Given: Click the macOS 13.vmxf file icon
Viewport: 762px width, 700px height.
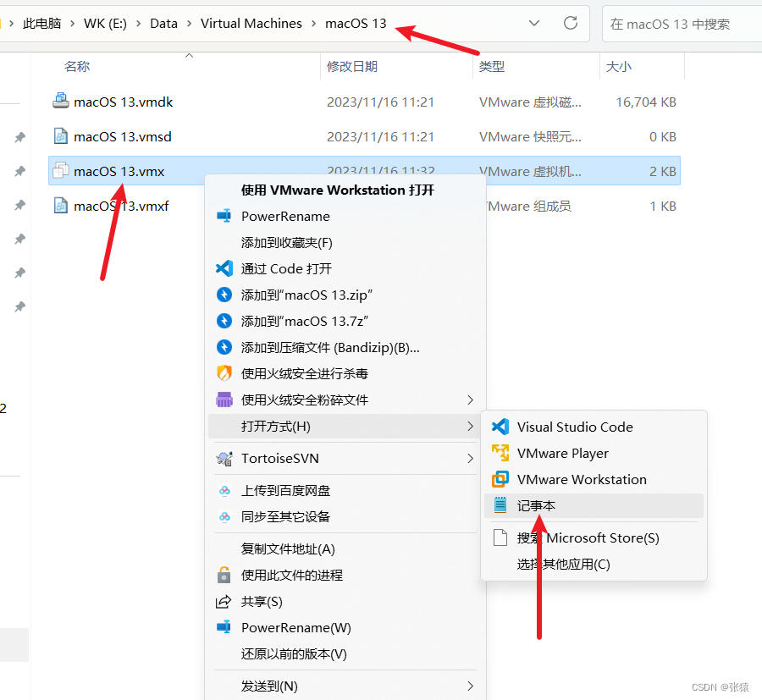Looking at the screenshot, I should pyautogui.click(x=61, y=206).
